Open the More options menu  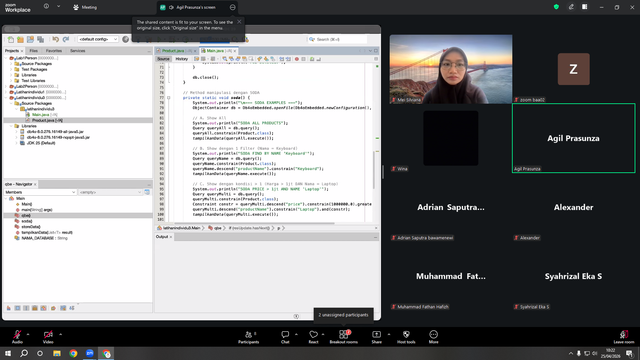pos(433,337)
